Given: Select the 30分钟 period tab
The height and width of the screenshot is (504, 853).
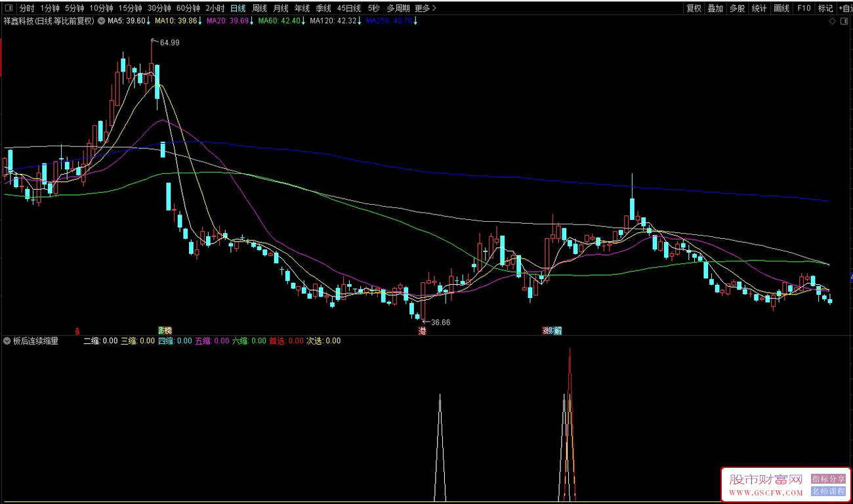Looking at the screenshot, I should pos(159,9).
